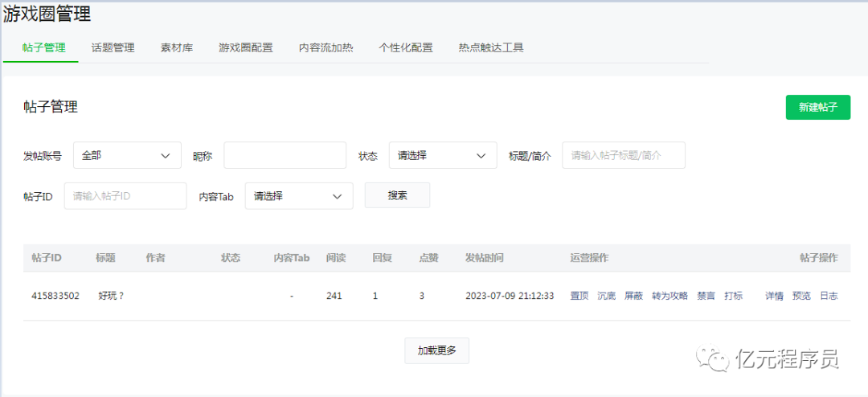Open 详情 for post 415833502
868x397 pixels.
[775, 296]
